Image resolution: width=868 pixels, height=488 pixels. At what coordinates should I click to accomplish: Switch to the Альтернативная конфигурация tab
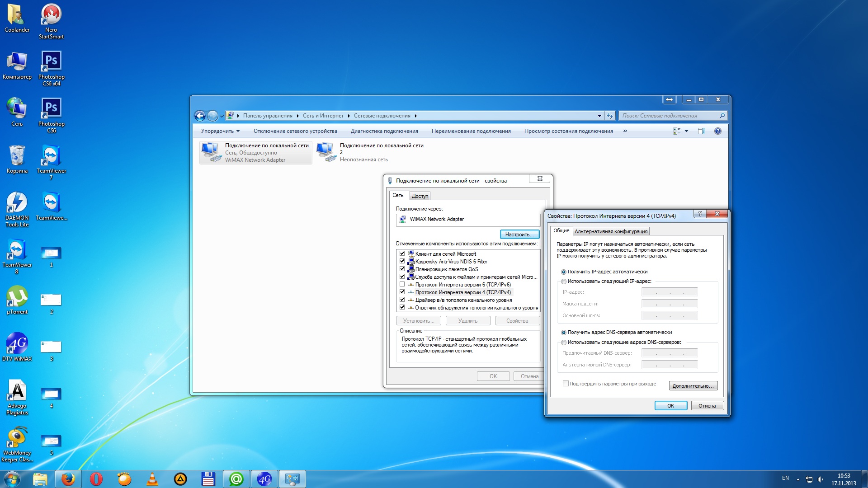click(611, 231)
